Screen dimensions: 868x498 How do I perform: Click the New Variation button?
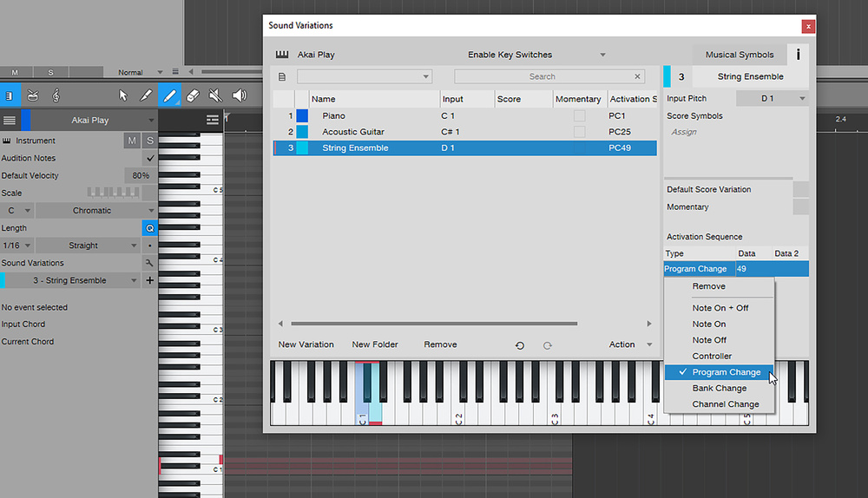point(306,344)
